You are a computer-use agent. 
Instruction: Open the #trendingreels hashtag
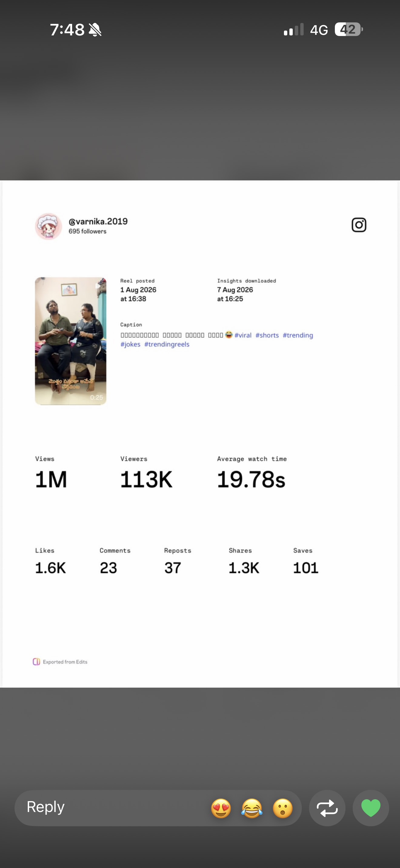[x=167, y=344]
